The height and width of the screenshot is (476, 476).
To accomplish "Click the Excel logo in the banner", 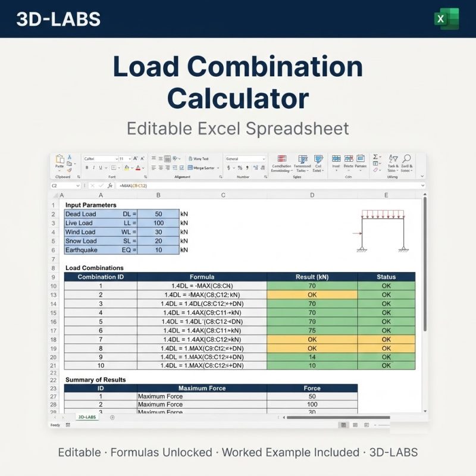I will [x=446, y=19].
